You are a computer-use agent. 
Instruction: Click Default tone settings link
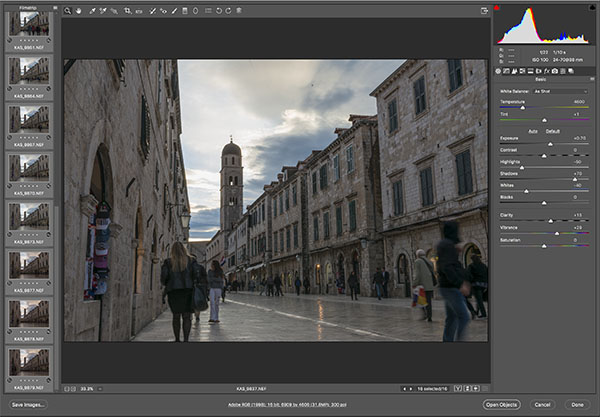pyautogui.click(x=553, y=131)
